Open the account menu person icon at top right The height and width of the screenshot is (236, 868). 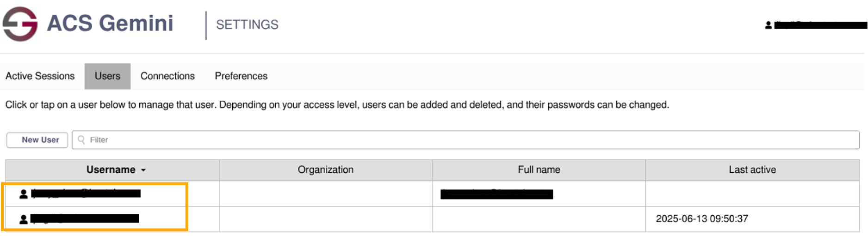tap(768, 25)
